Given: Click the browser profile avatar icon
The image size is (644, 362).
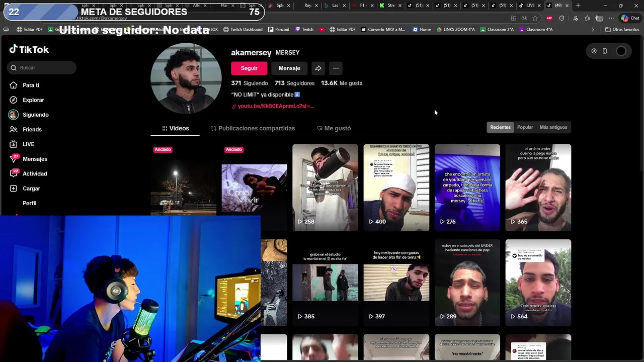Looking at the screenshot, I should (599, 18).
